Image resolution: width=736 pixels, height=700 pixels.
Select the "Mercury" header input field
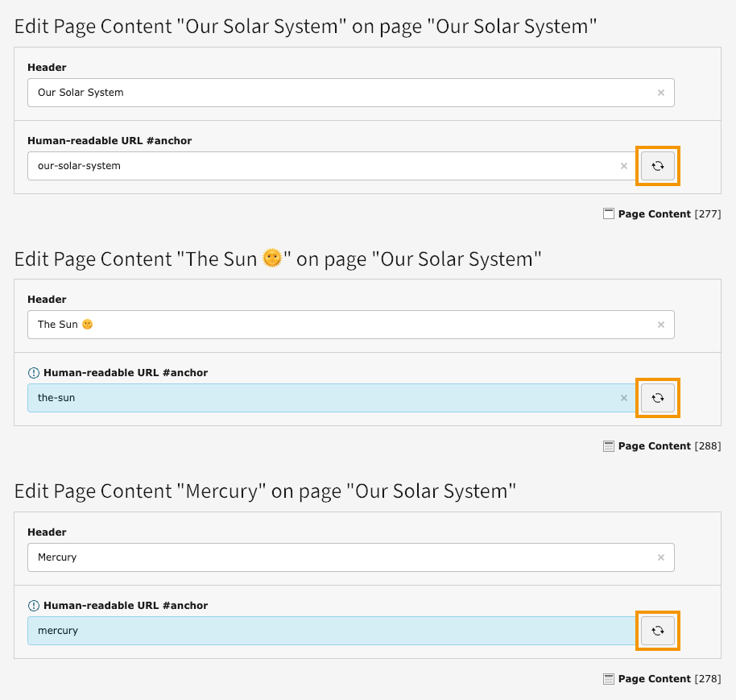coord(322,557)
